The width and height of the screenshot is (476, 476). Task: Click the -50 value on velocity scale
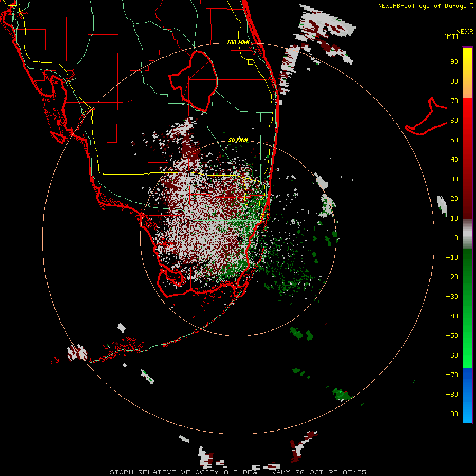[x=452, y=336]
